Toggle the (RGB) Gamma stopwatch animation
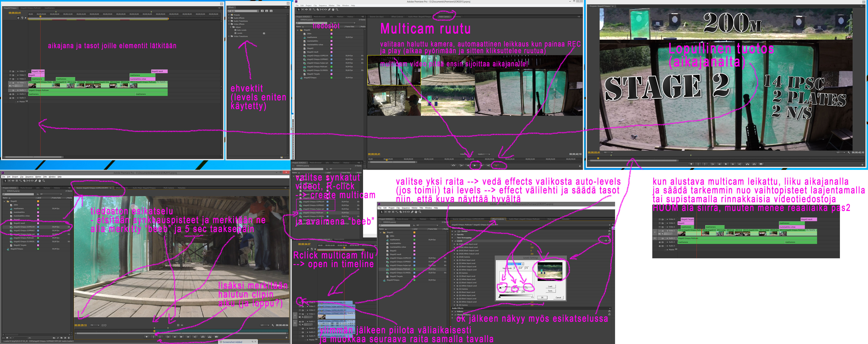The height and width of the screenshot is (344, 868). (x=458, y=257)
